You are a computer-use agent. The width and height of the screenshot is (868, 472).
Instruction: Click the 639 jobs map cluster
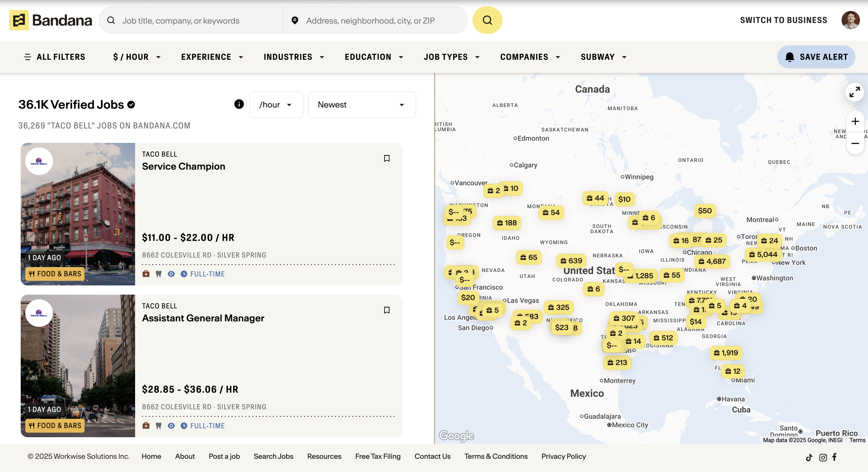[x=571, y=261]
